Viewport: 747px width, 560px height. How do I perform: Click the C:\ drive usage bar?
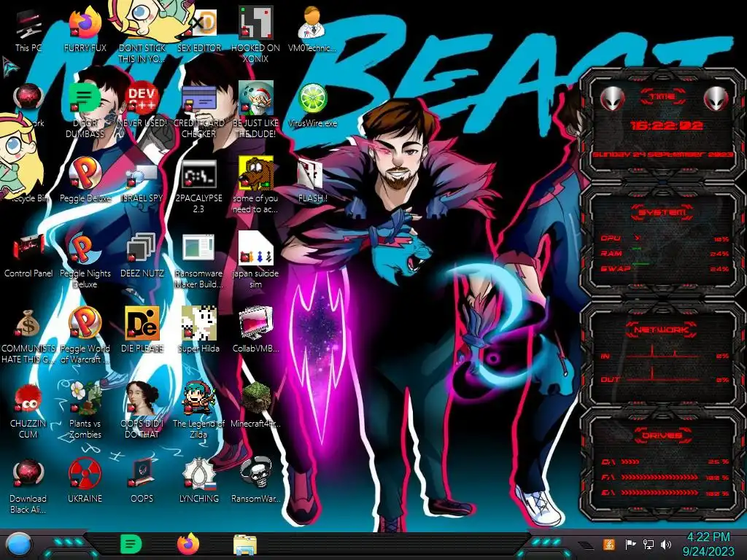(665, 462)
